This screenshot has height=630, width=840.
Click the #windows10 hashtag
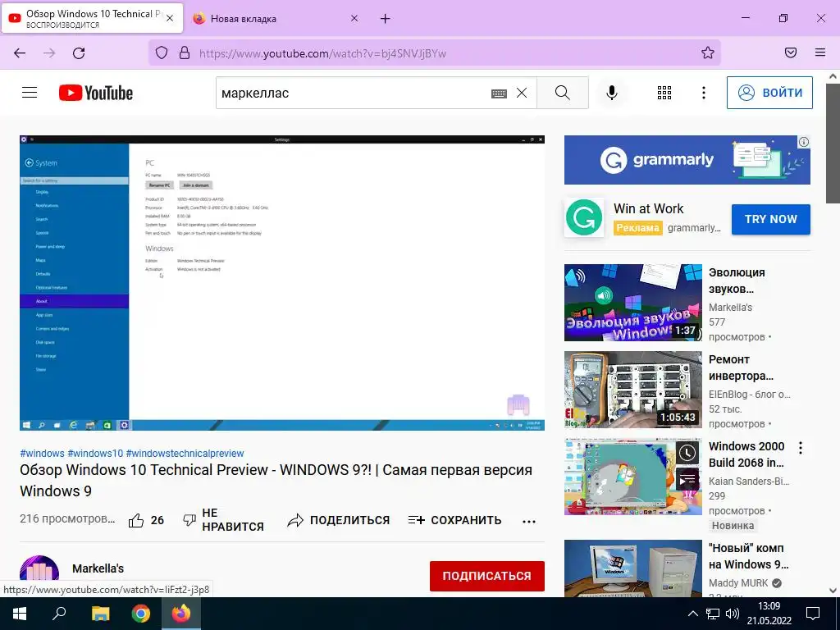95,453
